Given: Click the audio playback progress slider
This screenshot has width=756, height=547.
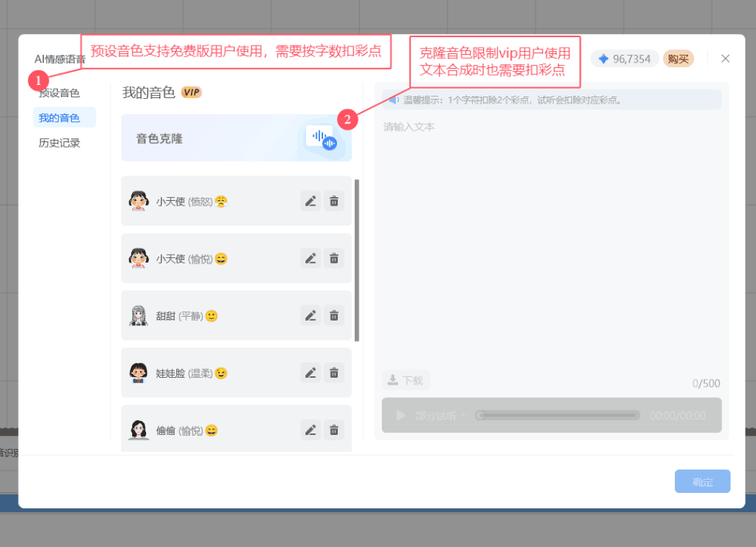Looking at the screenshot, I should click(x=558, y=416).
